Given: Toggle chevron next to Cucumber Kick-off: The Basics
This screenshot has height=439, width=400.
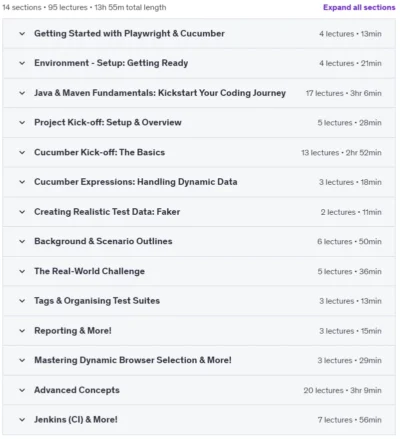Looking at the screenshot, I should 22,152.
